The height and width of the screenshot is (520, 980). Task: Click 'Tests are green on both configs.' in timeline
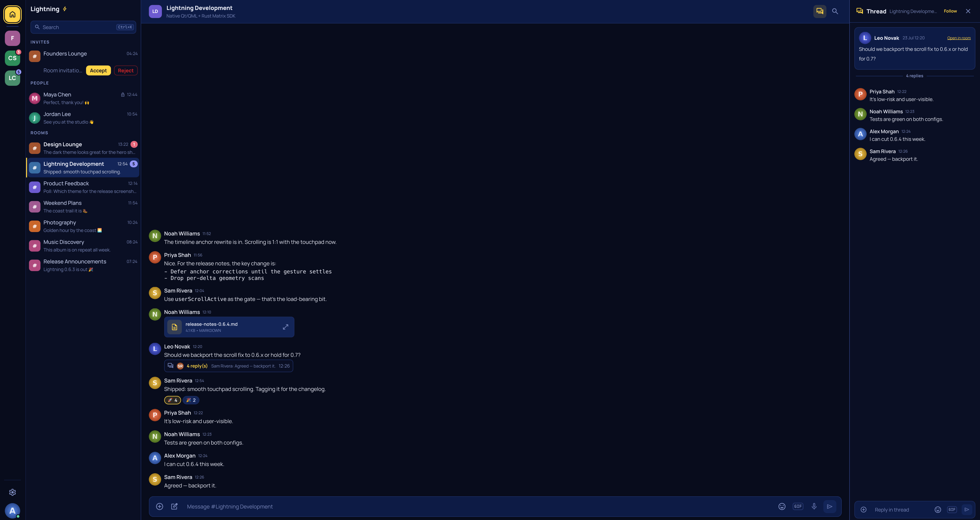[x=204, y=443]
